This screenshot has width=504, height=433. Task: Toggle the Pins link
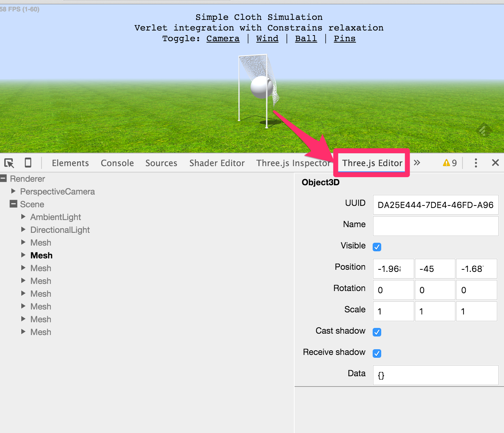[x=345, y=38]
